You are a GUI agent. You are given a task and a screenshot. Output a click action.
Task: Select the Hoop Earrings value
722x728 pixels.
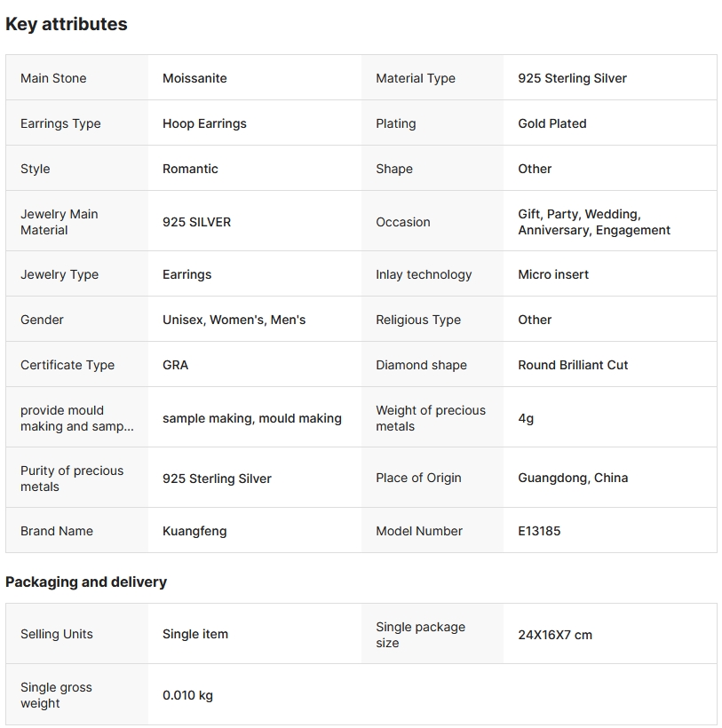point(204,123)
